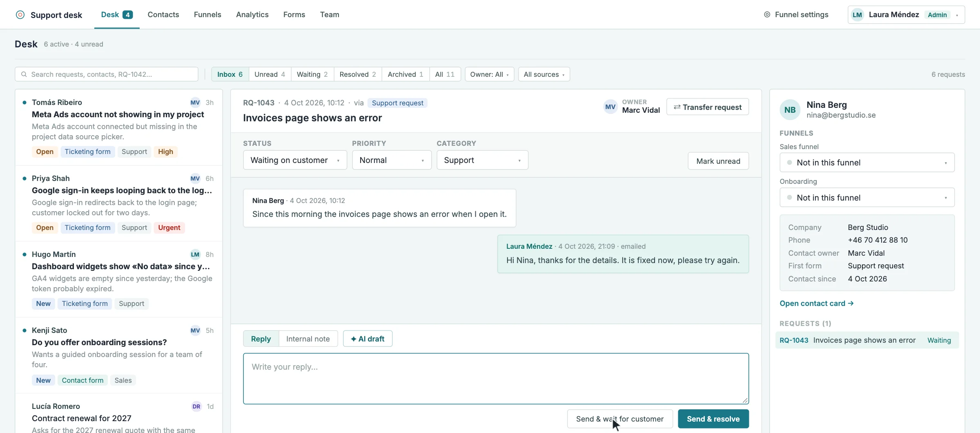Open the Funnels tab
980x433 pixels.
(x=207, y=15)
